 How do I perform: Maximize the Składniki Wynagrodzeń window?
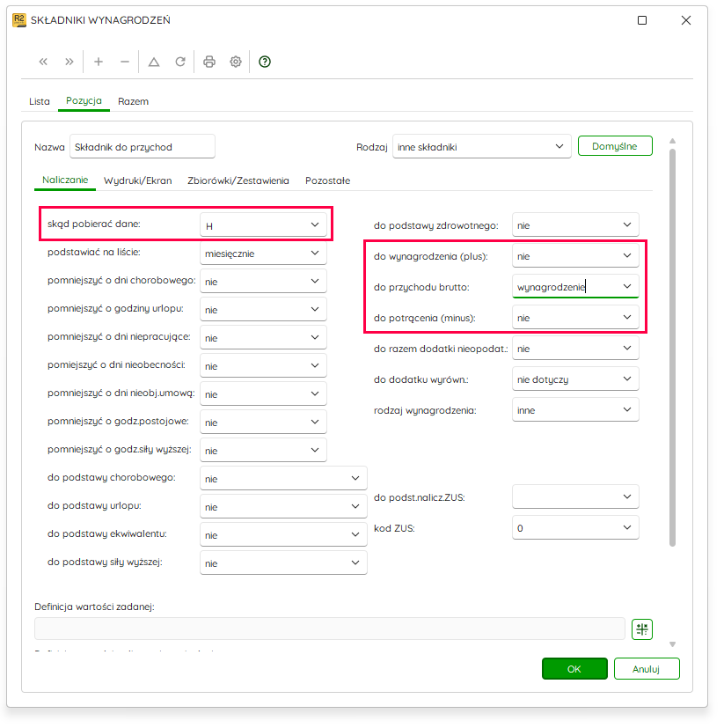(x=642, y=20)
